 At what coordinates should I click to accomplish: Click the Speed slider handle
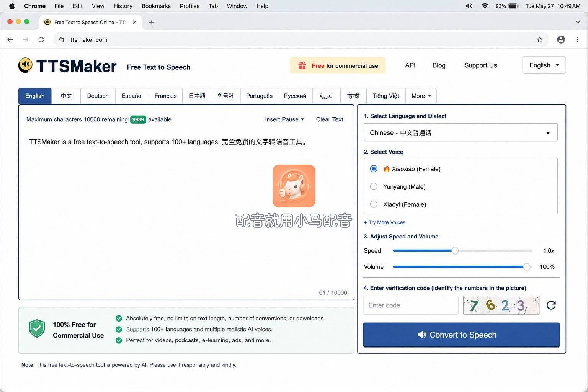455,251
